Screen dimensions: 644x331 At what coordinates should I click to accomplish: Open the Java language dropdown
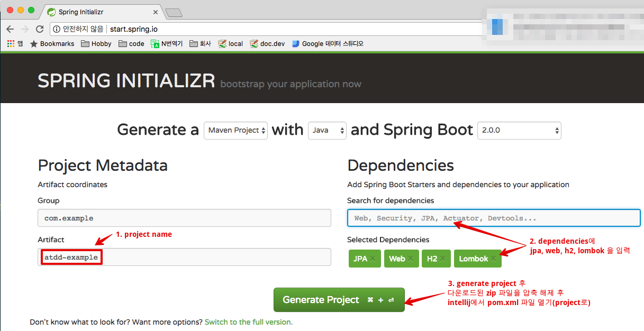pos(327,130)
